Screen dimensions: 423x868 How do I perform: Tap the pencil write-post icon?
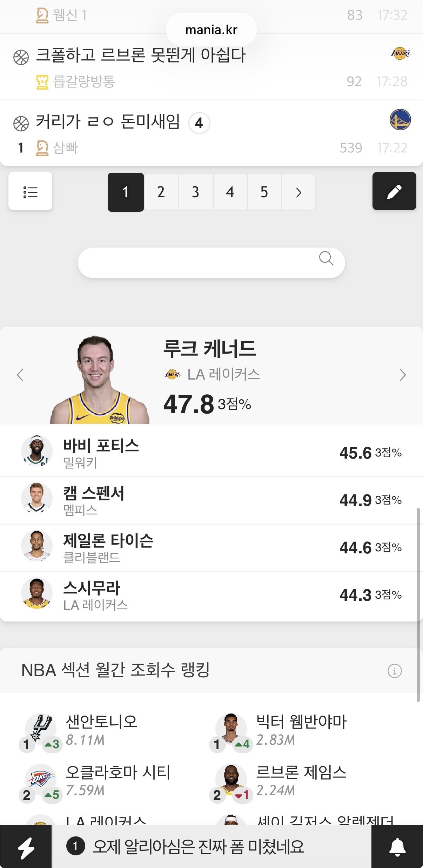click(x=394, y=191)
